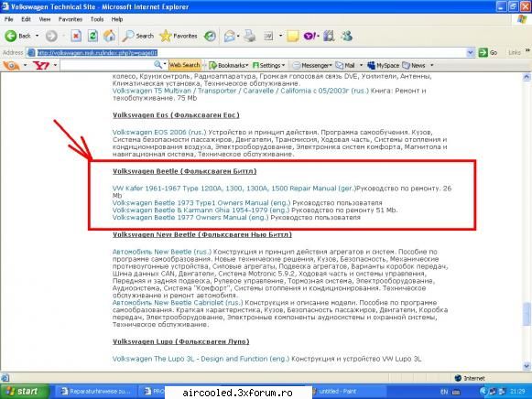The image size is (532, 399).
Task: Open Volkswagen Beetle 1973 Type1 Owners Manual link
Action: click(x=201, y=203)
